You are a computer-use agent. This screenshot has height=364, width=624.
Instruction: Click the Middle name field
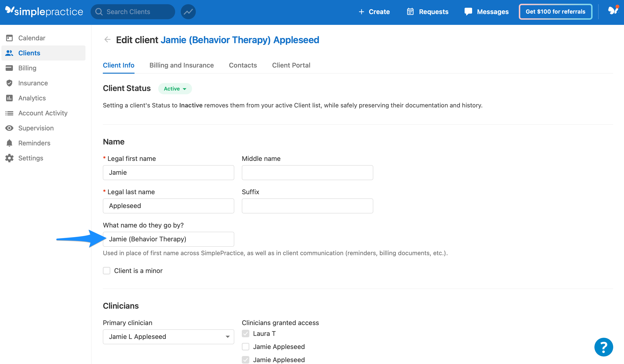307,172
